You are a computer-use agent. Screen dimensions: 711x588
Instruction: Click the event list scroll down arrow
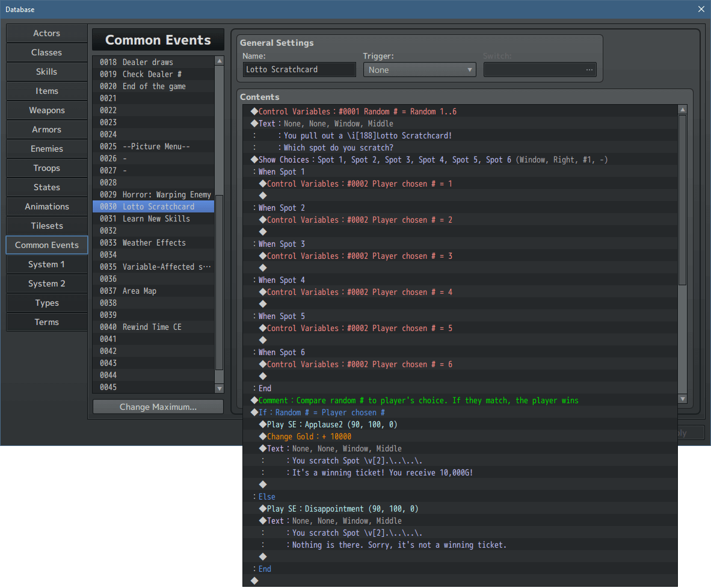[220, 388]
